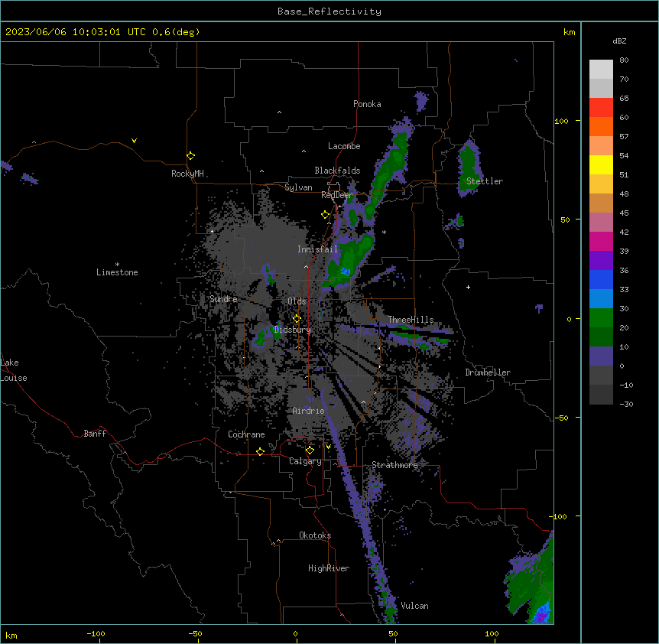659x644 pixels.
Task: Click the 57 value in the dBZ legend
Action: click(624, 136)
